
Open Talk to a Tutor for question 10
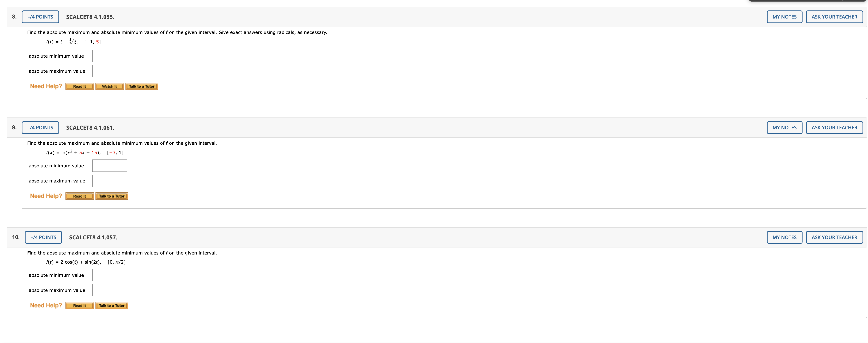pyautogui.click(x=112, y=306)
